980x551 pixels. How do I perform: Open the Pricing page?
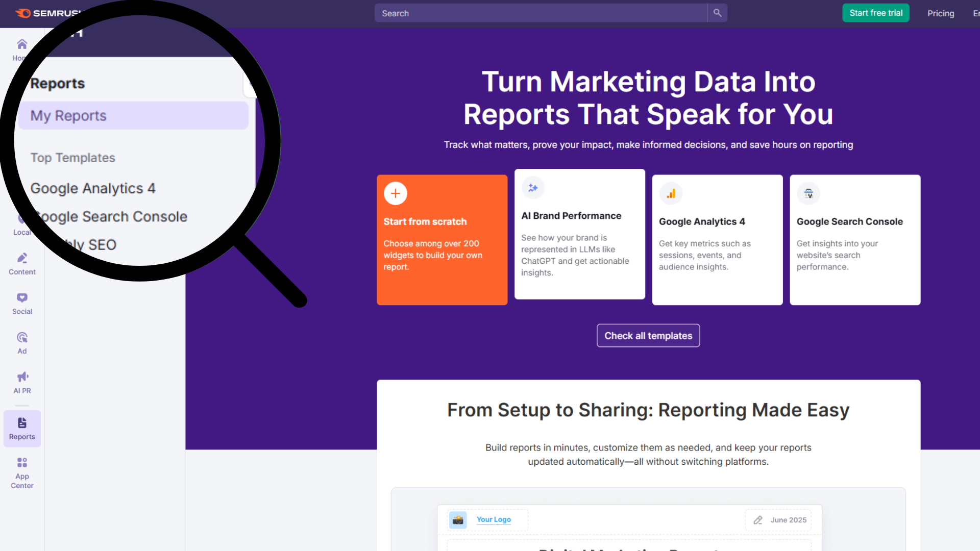(x=941, y=13)
